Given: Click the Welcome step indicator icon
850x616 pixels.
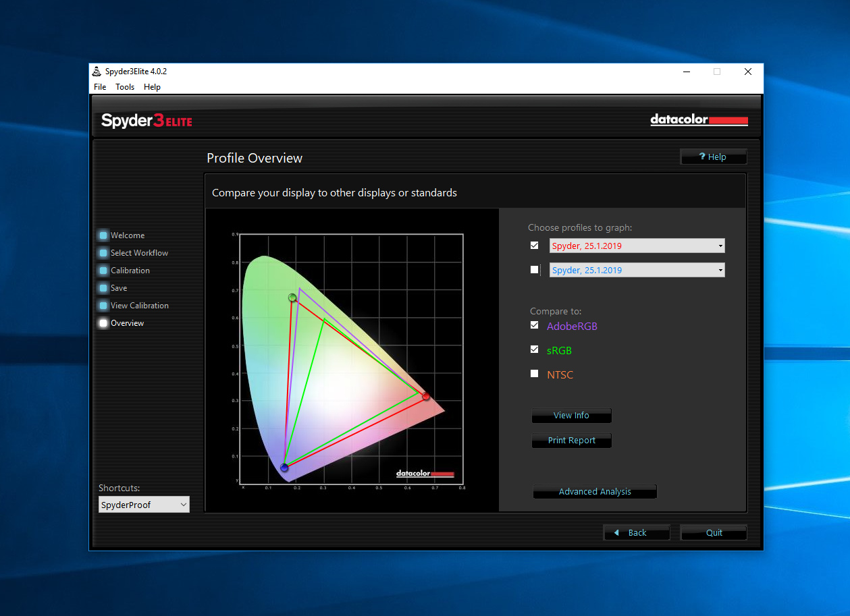Looking at the screenshot, I should [103, 235].
